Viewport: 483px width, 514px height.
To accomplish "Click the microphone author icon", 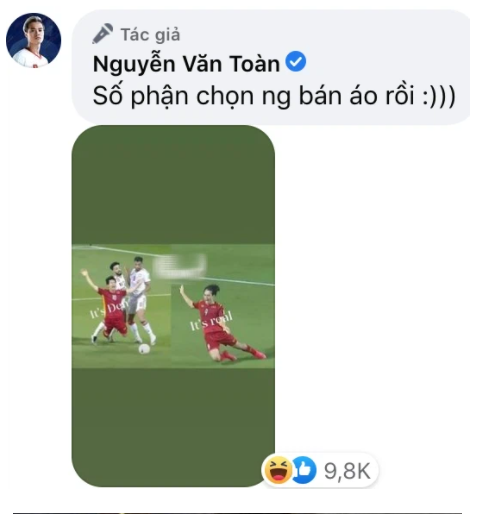I will [x=102, y=33].
